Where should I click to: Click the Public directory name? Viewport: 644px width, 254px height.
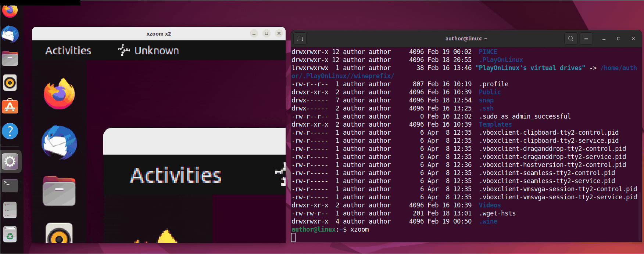(x=490, y=92)
